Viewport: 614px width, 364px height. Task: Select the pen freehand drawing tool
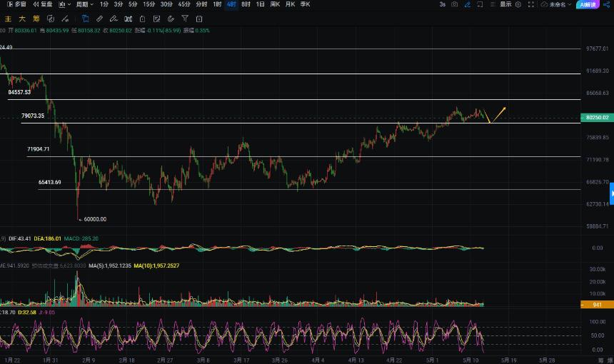click(x=114, y=19)
